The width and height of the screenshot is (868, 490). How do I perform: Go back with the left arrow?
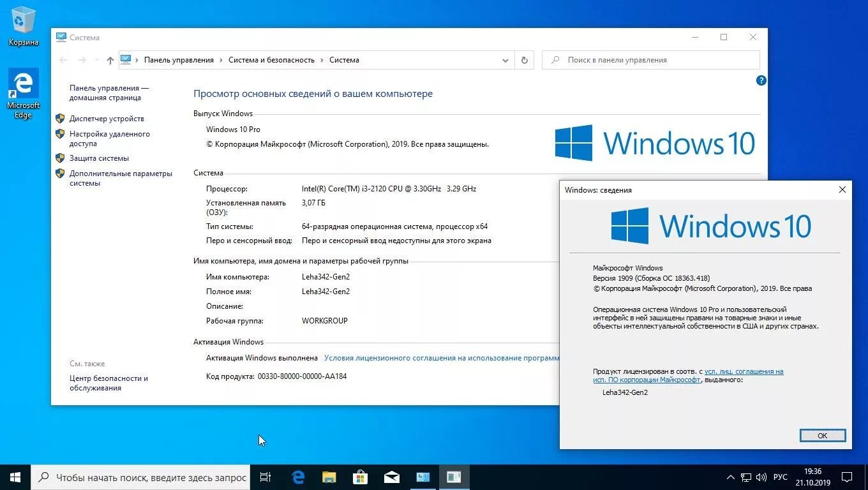click(63, 60)
